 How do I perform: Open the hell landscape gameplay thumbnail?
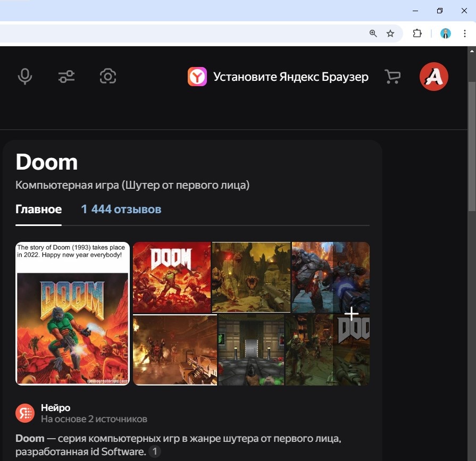251,277
